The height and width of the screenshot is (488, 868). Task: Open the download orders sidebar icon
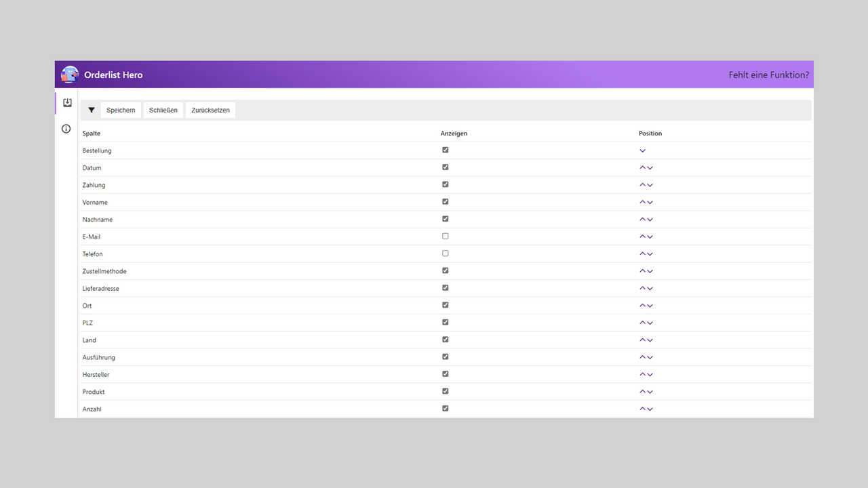coord(67,103)
